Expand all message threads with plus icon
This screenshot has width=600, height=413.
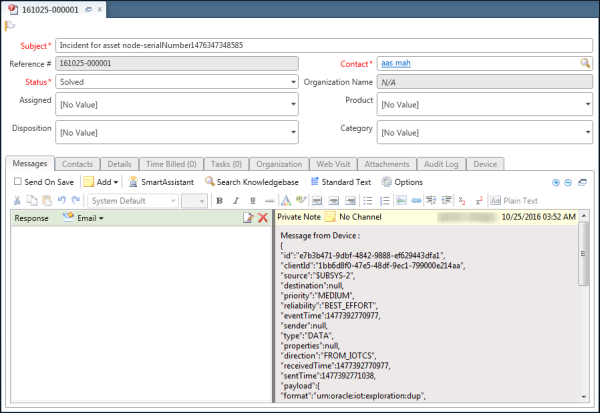pos(556,183)
